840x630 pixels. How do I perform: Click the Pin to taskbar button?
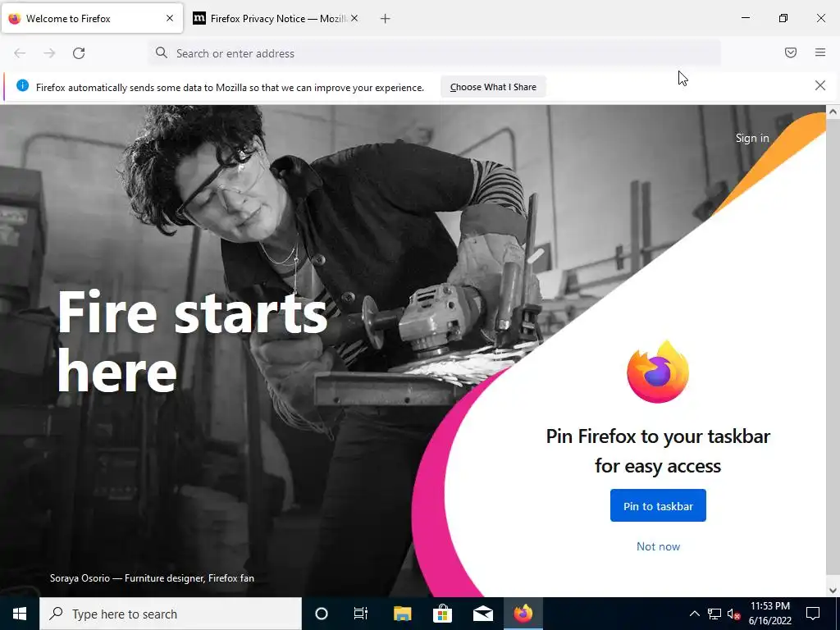pyautogui.click(x=658, y=505)
